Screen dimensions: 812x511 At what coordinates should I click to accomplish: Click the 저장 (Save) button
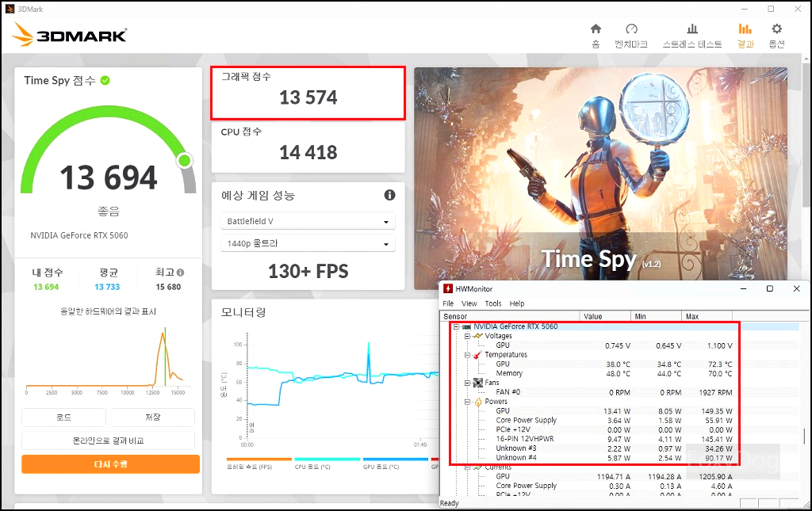click(x=153, y=418)
